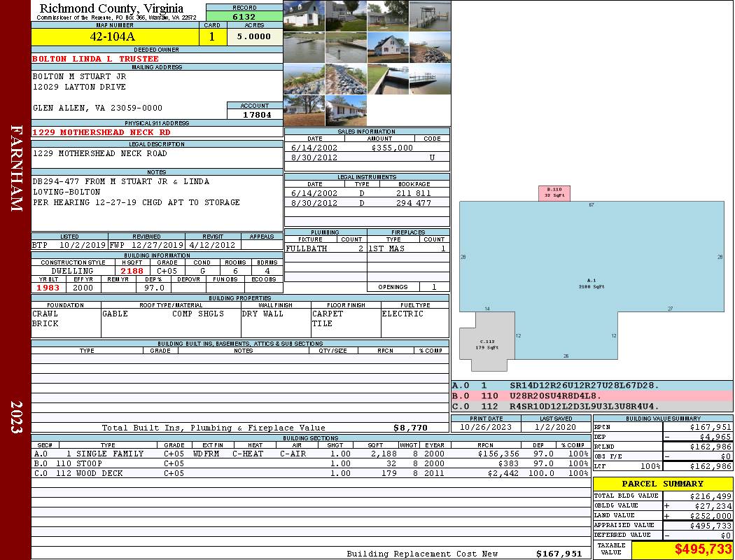Open the white garage with dormers photo
The image size is (735, 560).
coord(304,16)
